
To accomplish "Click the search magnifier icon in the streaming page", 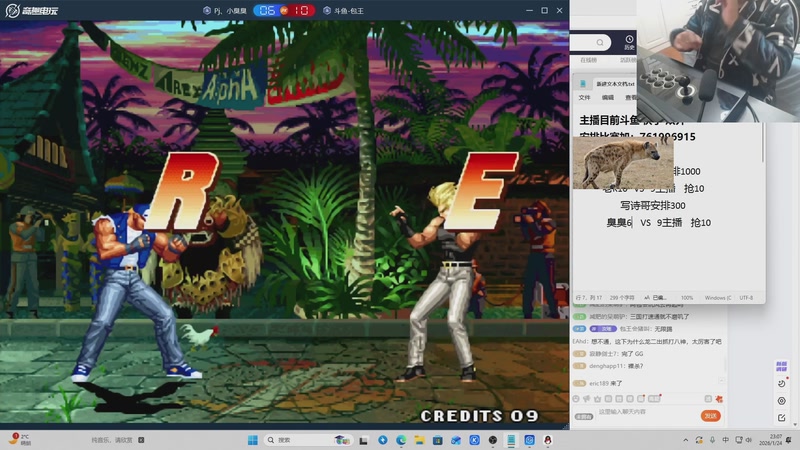I will 600,42.
